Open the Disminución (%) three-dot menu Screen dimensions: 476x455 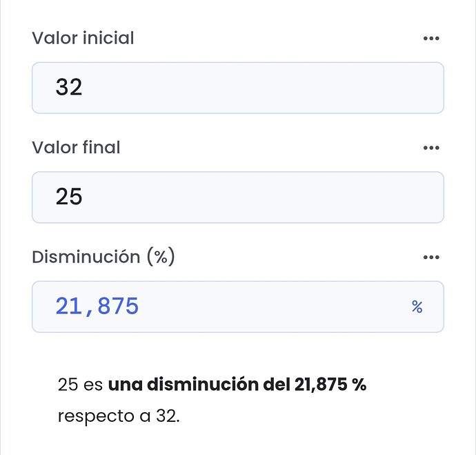coord(431,258)
